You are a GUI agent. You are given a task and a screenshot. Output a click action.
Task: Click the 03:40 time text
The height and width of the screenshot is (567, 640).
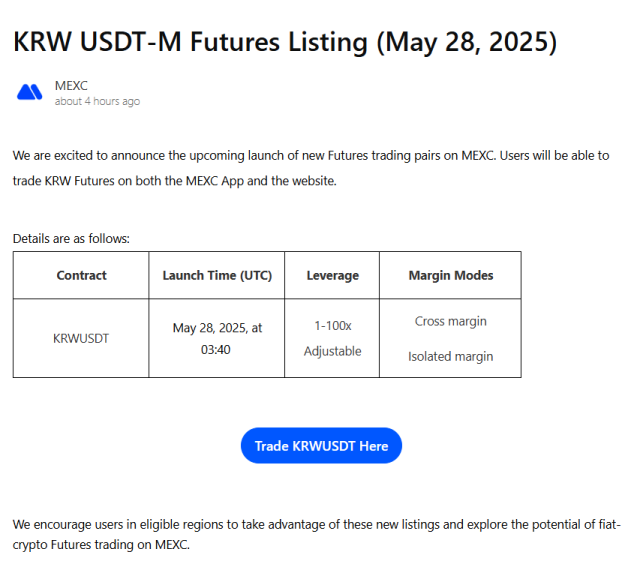[x=216, y=350]
